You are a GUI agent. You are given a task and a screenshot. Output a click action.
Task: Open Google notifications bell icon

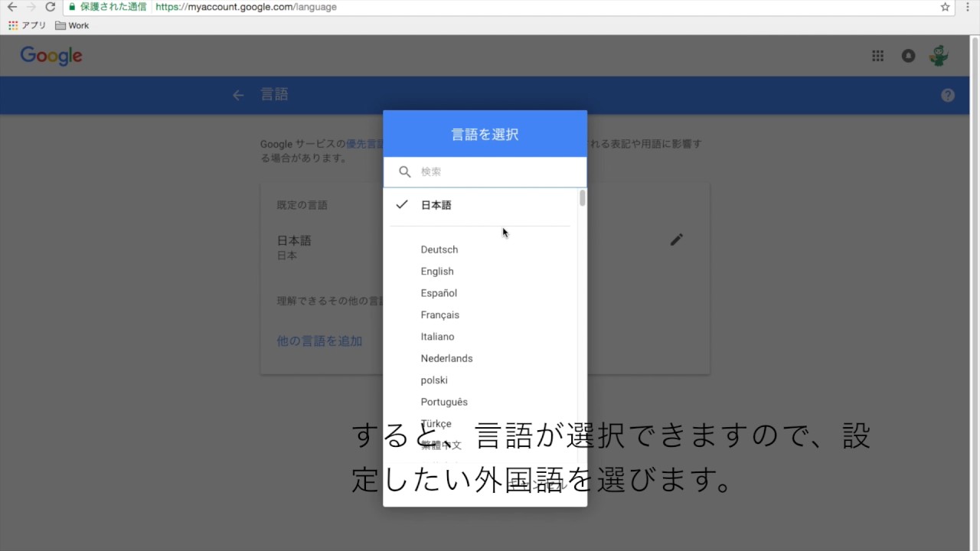[x=908, y=56]
